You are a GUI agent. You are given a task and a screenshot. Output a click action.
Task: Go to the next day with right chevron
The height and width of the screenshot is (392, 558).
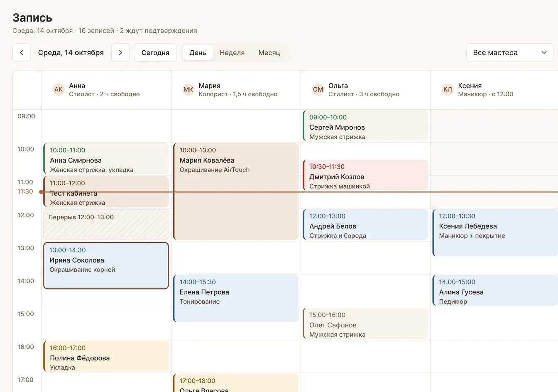[120, 53]
